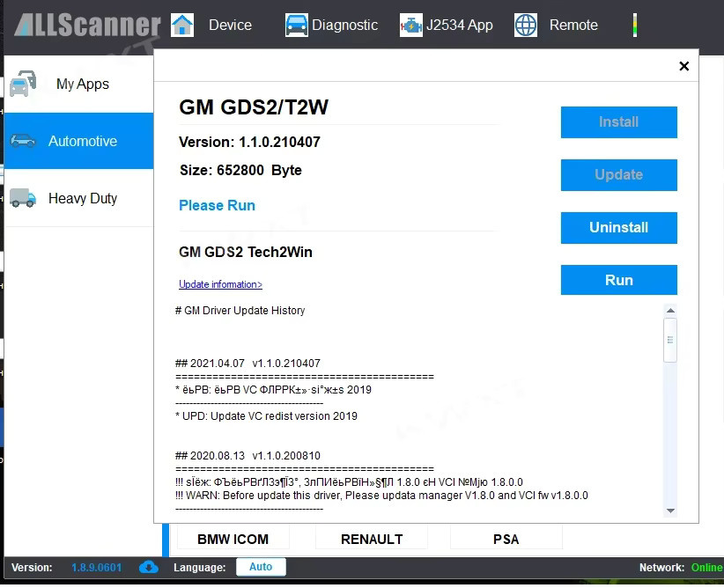Switch to the My Apps tab
The width and height of the screenshot is (724, 588).
(x=78, y=84)
